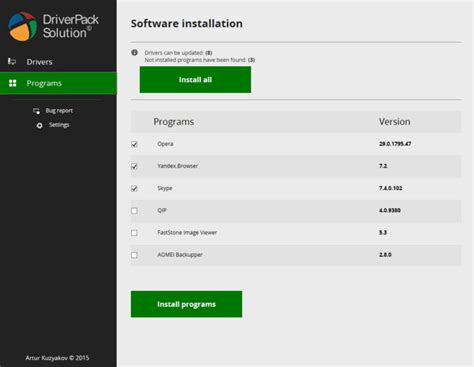Click the Artur Kuzyakov © 2015 footer
Image resolution: width=474 pixels, height=367 pixels.
point(57,358)
